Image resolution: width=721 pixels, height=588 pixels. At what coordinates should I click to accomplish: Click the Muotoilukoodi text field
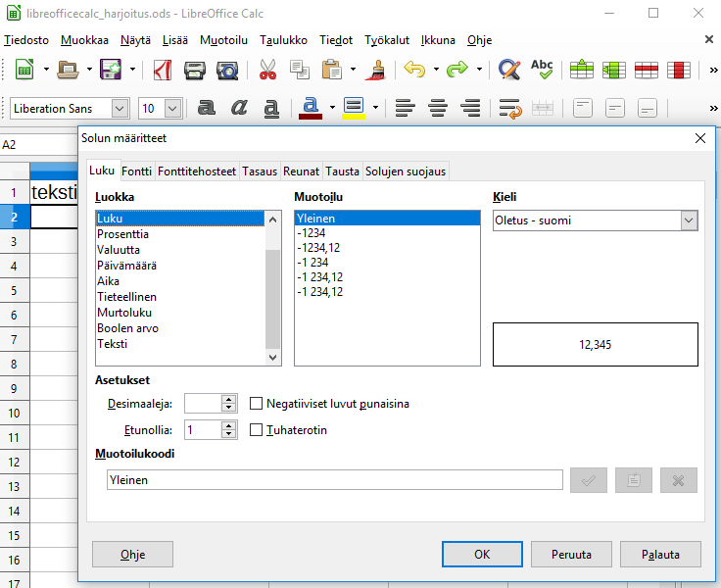[x=334, y=480]
